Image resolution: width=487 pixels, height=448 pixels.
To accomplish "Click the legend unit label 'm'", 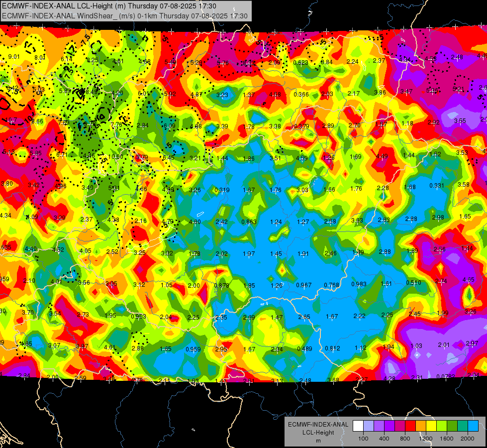I will coord(318,441).
